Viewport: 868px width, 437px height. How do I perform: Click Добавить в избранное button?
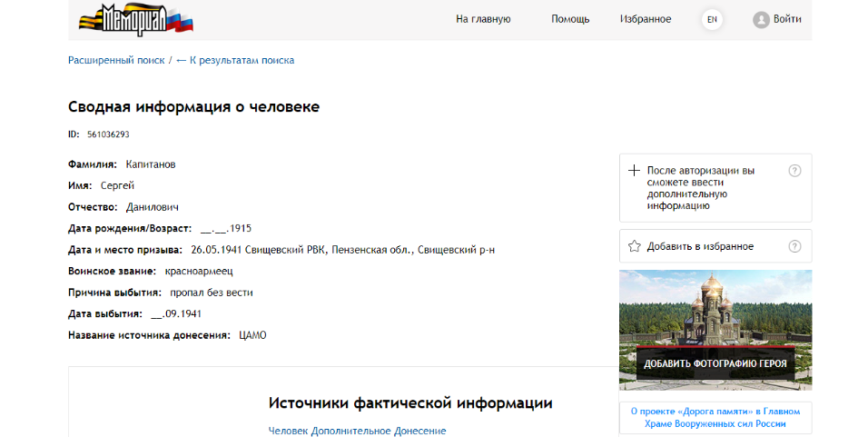point(715,246)
